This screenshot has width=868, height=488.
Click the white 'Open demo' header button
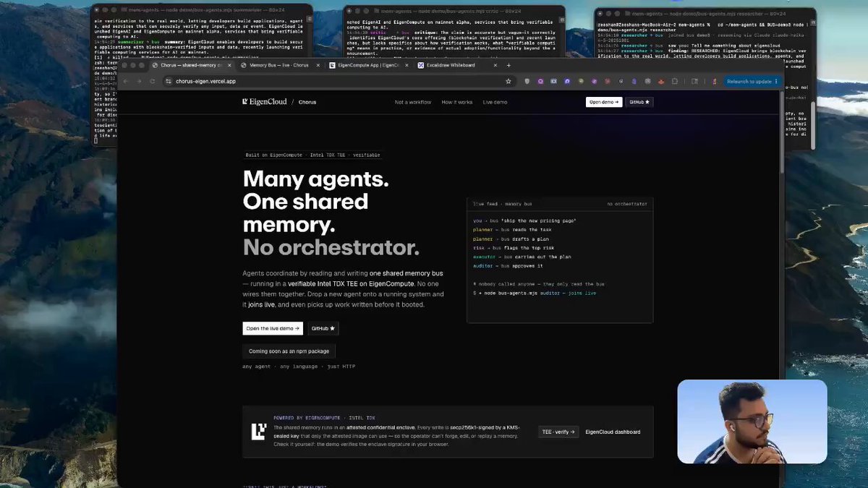pos(604,102)
